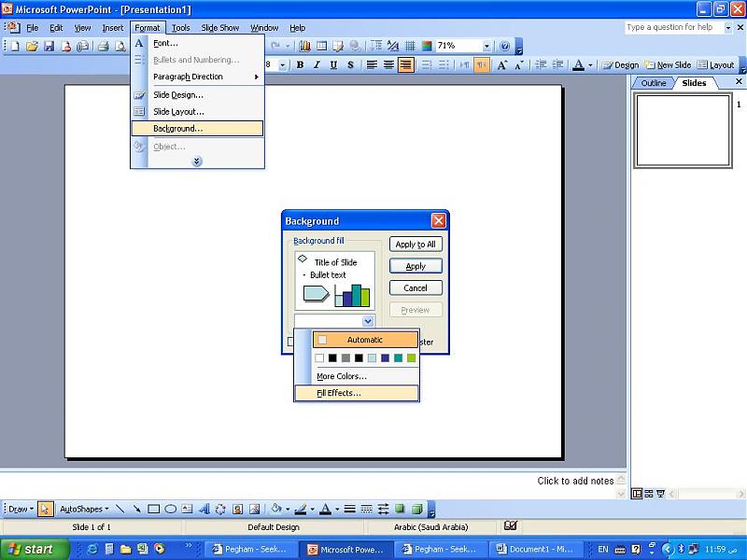This screenshot has height=560, width=747.
Task: Open Line Style options in Drawing toolbar
Action: pyautogui.click(x=349, y=509)
